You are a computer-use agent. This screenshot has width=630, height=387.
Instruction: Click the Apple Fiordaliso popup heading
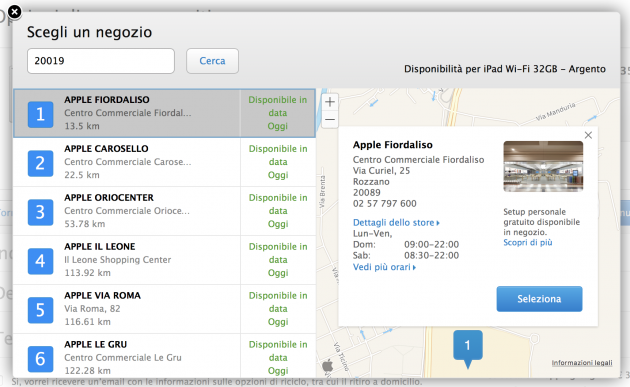pyautogui.click(x=393, y=145)
